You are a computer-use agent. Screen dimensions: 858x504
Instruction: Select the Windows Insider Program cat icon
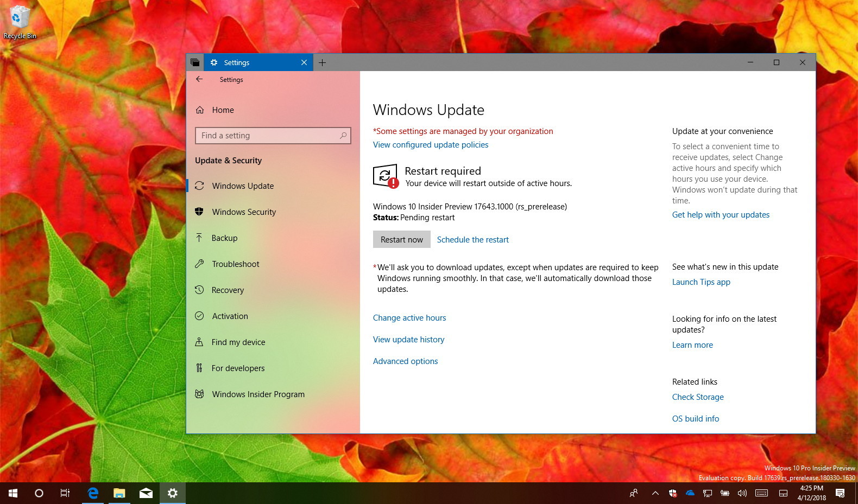199,394
